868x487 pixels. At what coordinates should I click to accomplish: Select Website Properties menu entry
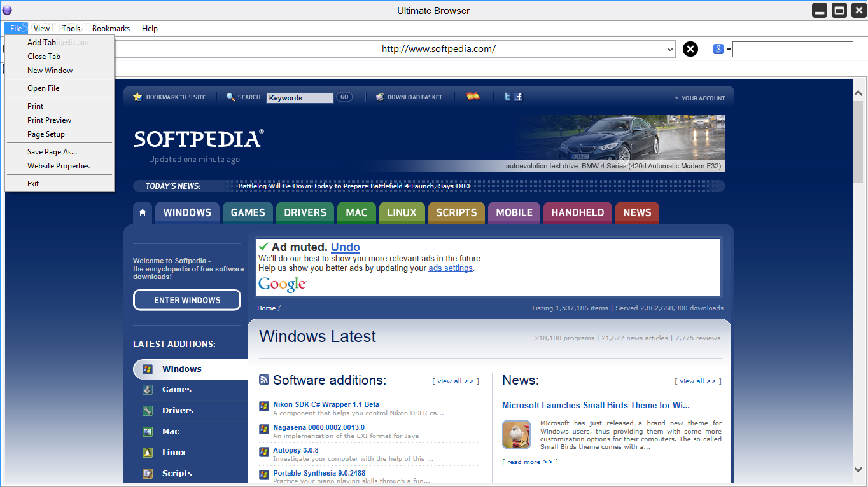point(59,166)
